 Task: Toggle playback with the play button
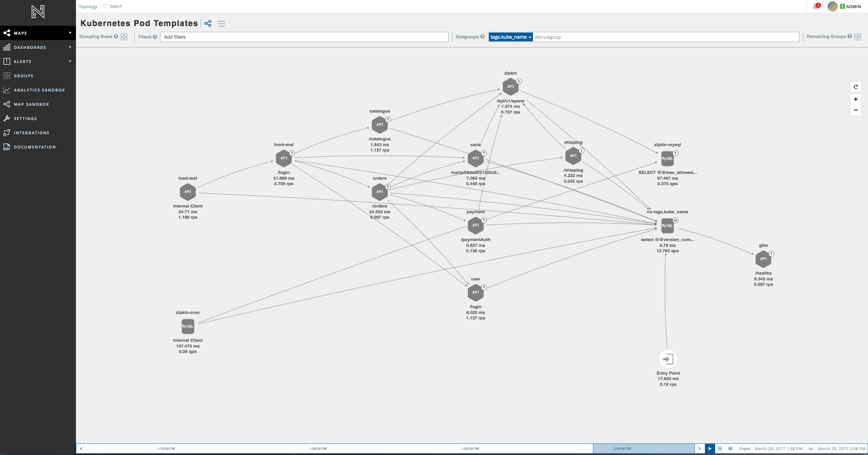tap(710, 448)
